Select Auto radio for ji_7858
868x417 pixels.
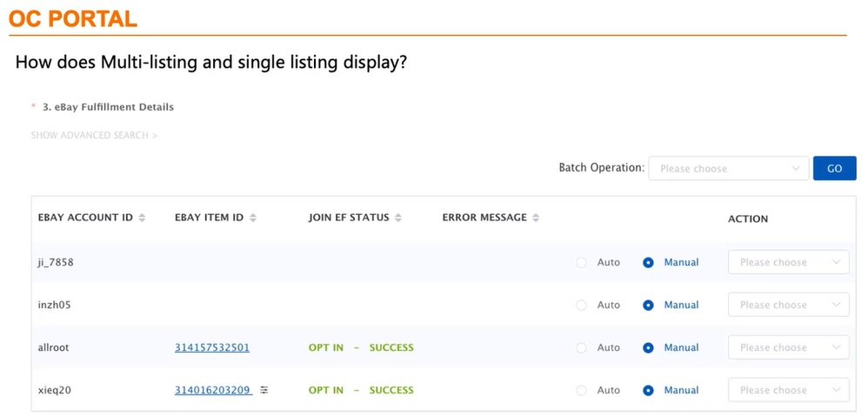click(581, 262)
